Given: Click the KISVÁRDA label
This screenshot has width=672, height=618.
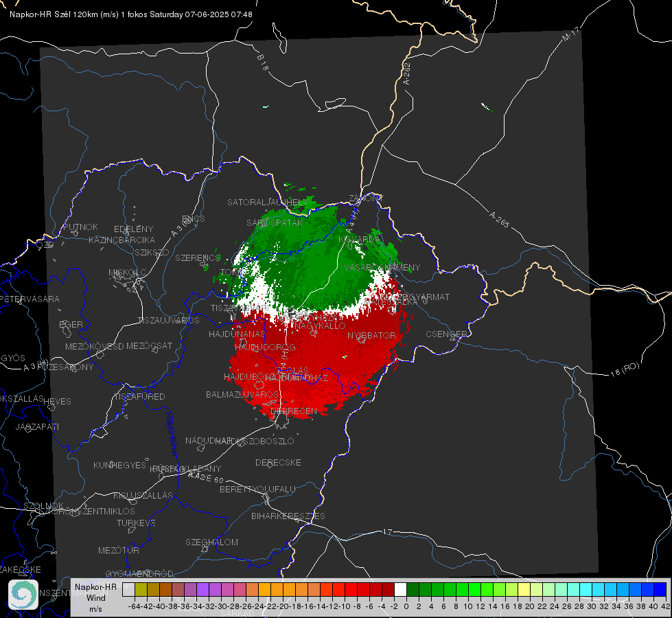Looking at the screenshot, I should (x=359, y=240).
